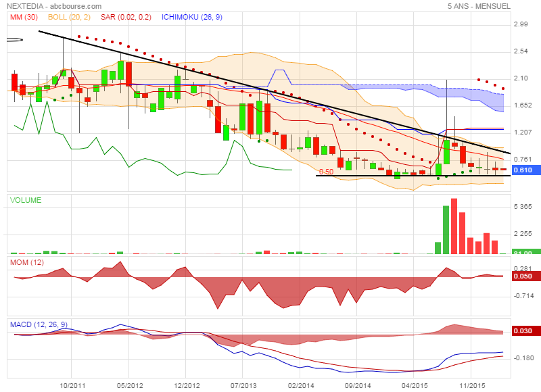Click the -0.180 MACD axis value
541x392 pixels.
tap(523, 358)
